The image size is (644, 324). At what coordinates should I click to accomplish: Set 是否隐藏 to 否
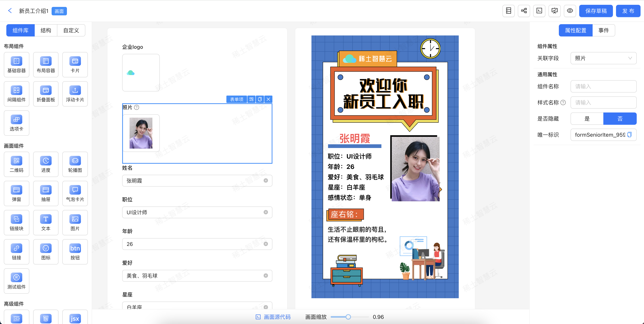pos(620,119)
